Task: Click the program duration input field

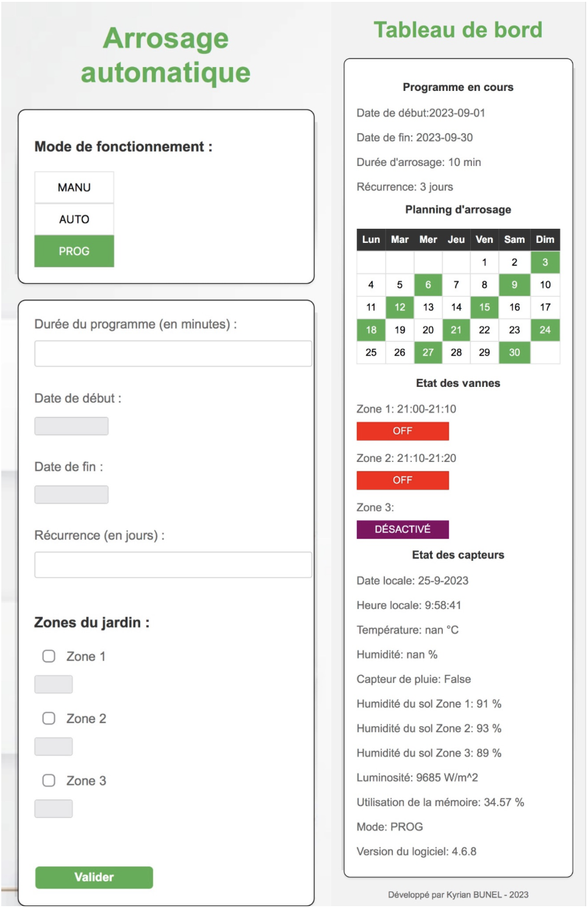Action: tap(173, 353)
